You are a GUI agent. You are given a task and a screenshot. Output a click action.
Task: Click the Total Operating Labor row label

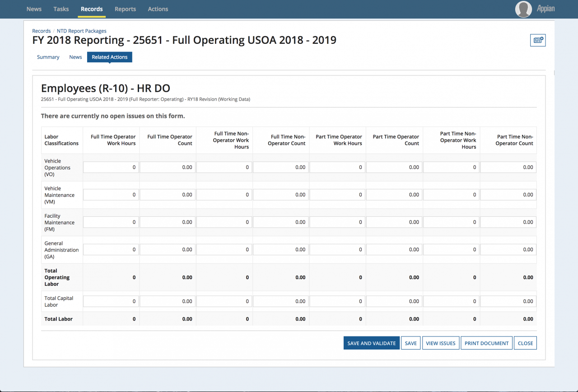pyautogui.click(x=57, y=277)
